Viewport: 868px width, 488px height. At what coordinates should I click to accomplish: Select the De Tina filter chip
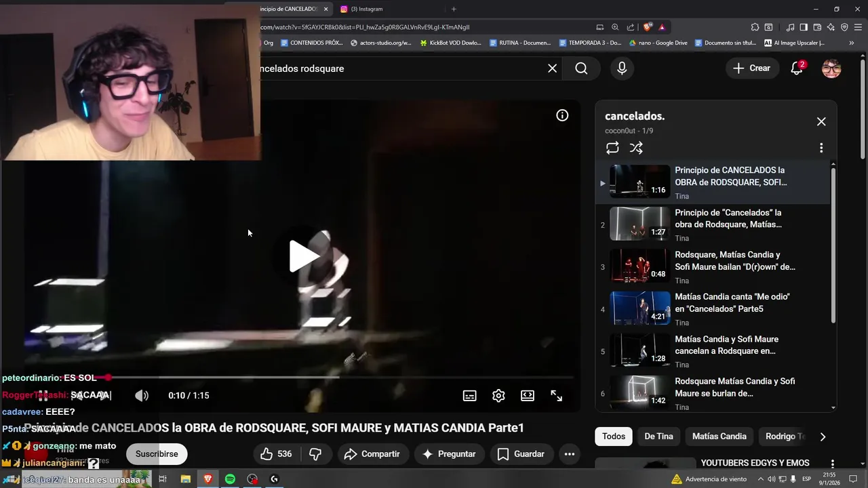coord(658,436)
